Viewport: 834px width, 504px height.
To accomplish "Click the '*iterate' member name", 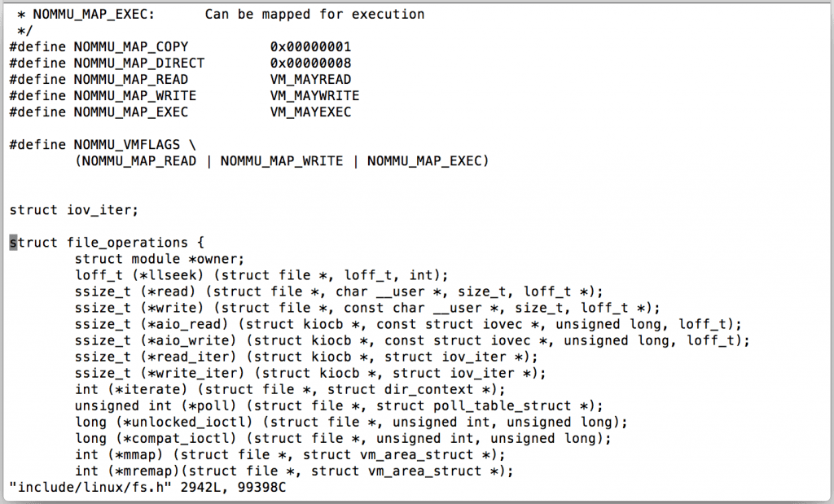I will tap(131, 389).
